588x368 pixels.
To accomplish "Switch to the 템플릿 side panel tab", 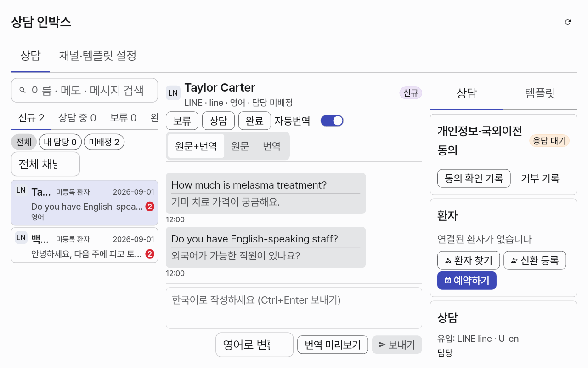I will [540, 93].
